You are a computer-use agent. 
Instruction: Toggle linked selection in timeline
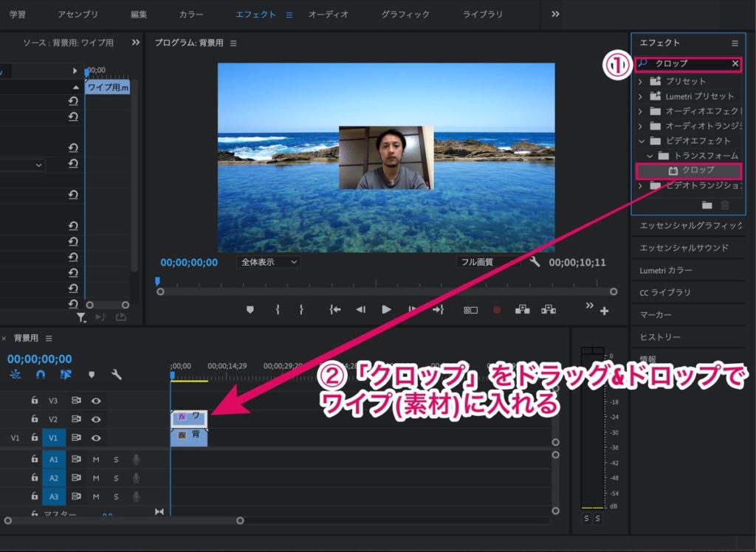66,375
